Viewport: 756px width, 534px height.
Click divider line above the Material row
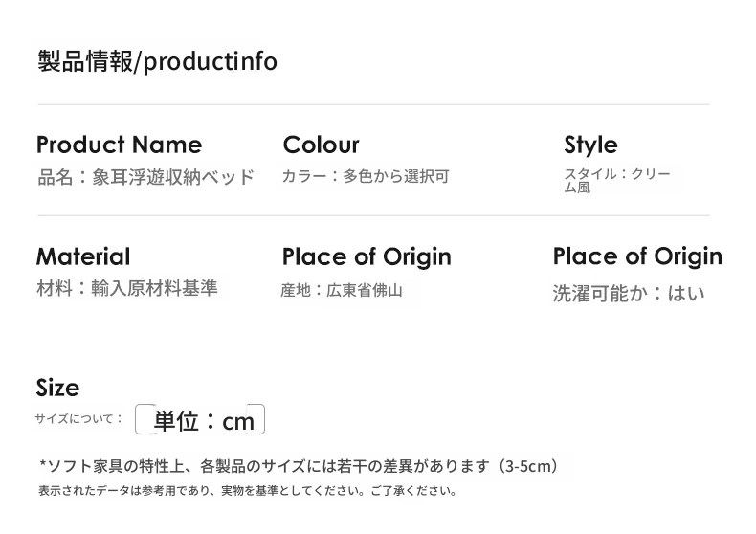pyautogui.click(x=373, y=216)
